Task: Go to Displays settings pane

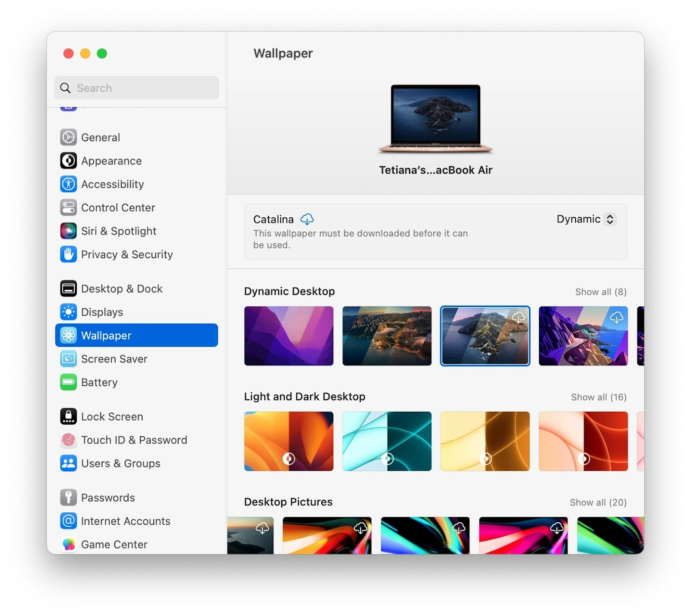Action: click(x=102, y=312)
